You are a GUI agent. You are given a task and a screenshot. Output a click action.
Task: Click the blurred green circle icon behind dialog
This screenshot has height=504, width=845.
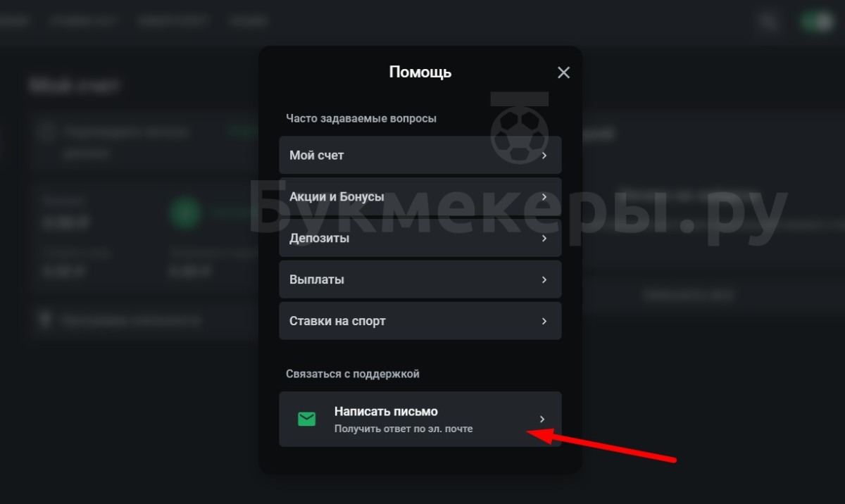[185, 213]
